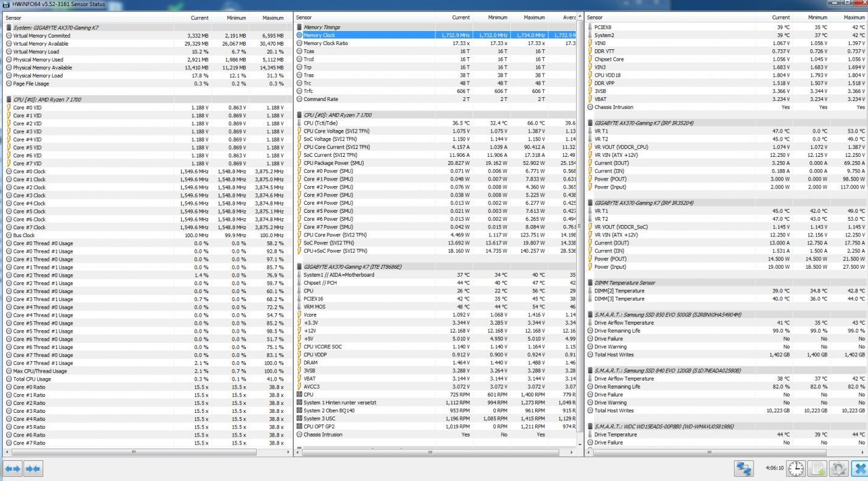Screen dimensions: 868x481
Task: Select the SoC Voltage (SVI2 TFN) row
Action: click(x=435, y=139)
